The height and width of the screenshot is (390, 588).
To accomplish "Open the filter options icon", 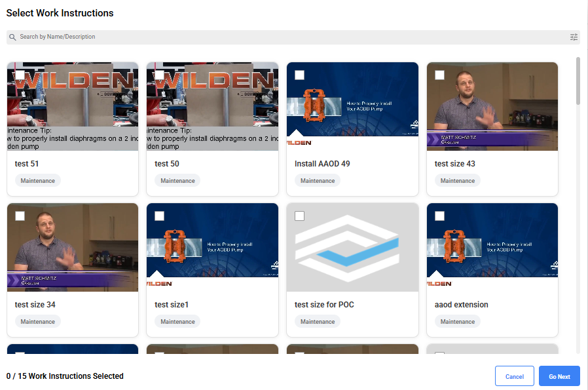I will coord(574,37).
